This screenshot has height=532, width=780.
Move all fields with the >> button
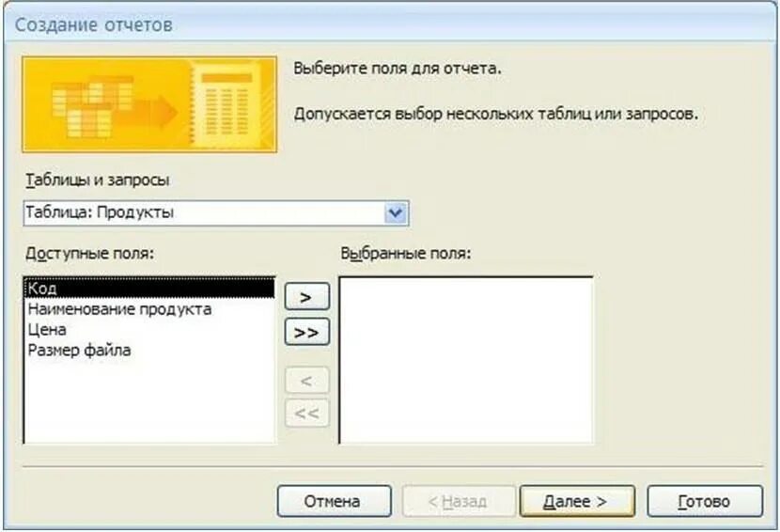307,332
